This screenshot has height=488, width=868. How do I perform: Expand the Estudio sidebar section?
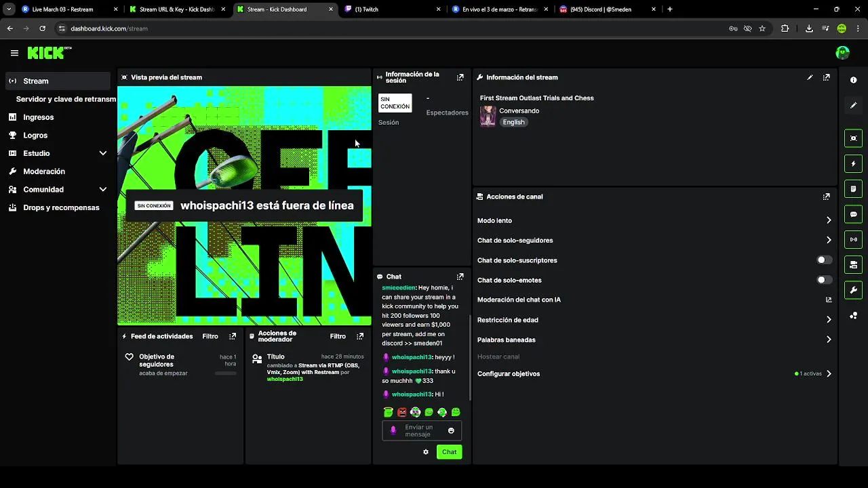point(103,153)
